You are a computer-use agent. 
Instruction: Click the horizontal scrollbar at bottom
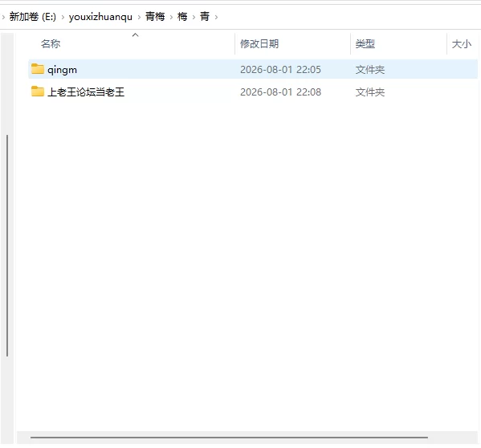[x=229, y=438]
